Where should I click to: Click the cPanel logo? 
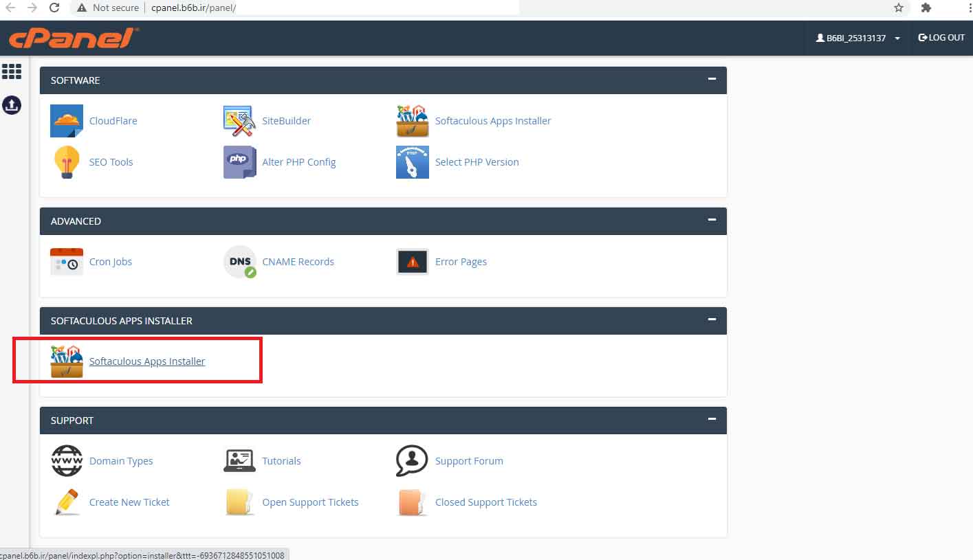tap(74, 38)
